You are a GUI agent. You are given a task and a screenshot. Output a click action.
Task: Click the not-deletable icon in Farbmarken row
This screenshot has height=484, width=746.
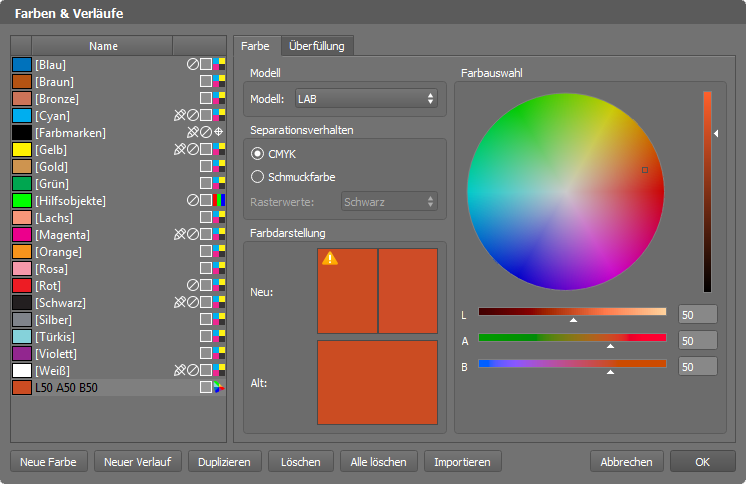[x=206, y=132]
